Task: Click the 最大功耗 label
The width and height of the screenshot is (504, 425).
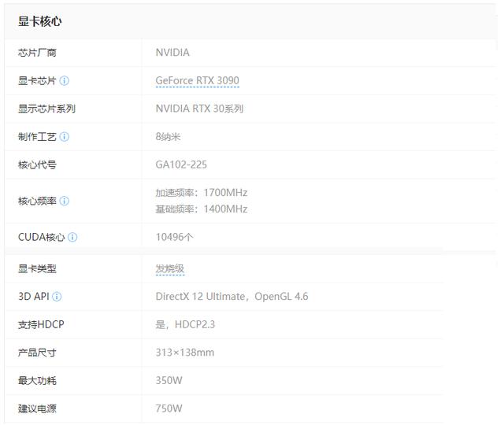Action: (37, 381)
